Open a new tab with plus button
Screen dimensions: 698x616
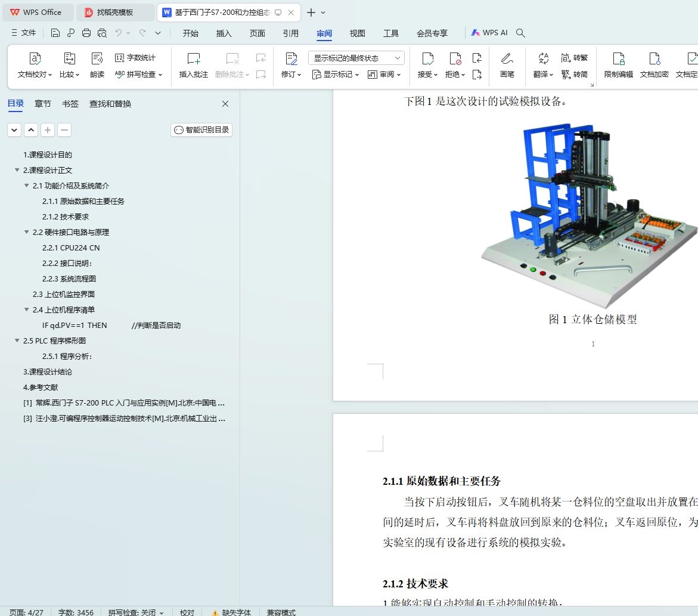(x=311, y=13)
